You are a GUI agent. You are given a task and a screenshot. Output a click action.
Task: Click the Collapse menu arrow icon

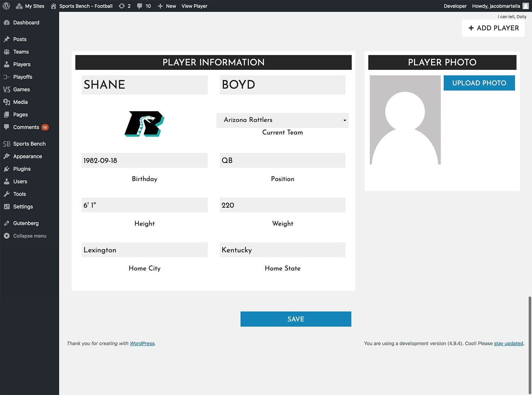click(x=7, y=236)
